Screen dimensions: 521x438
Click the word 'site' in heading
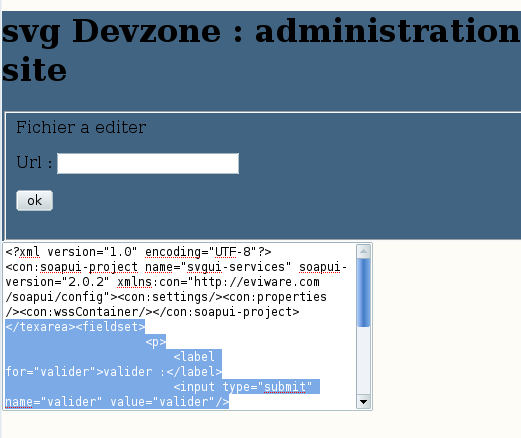coord(34,70)
